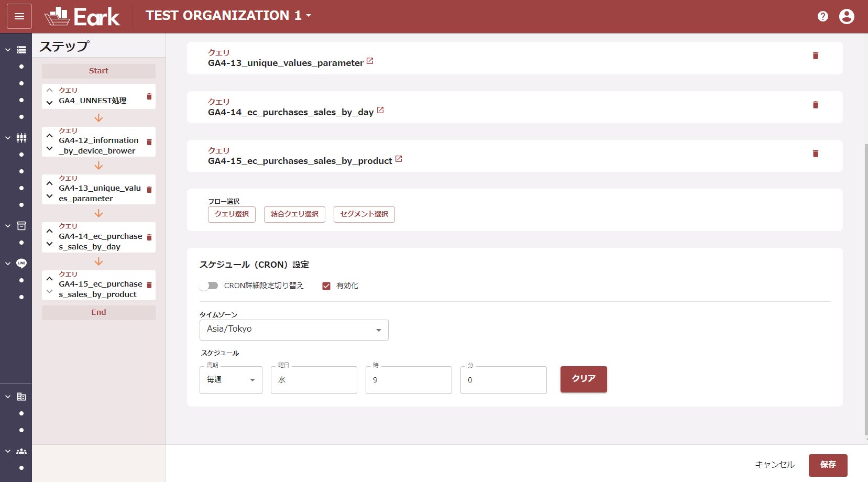The image size is (868, 482).
Task: Click the GA4-15_ec_purchases_sales_by_product card title
Action: [300, 161]
